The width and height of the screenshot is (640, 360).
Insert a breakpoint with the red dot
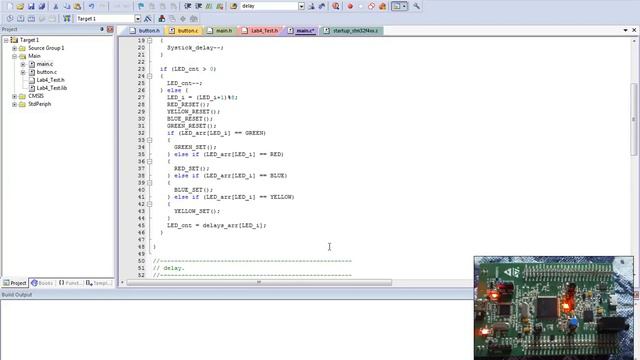(x=350, y=6)
